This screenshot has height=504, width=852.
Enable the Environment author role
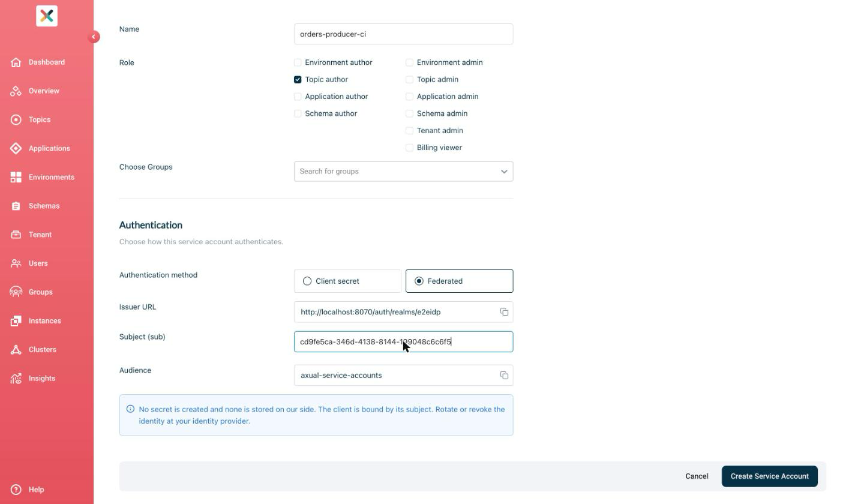(x=298, y=62)
